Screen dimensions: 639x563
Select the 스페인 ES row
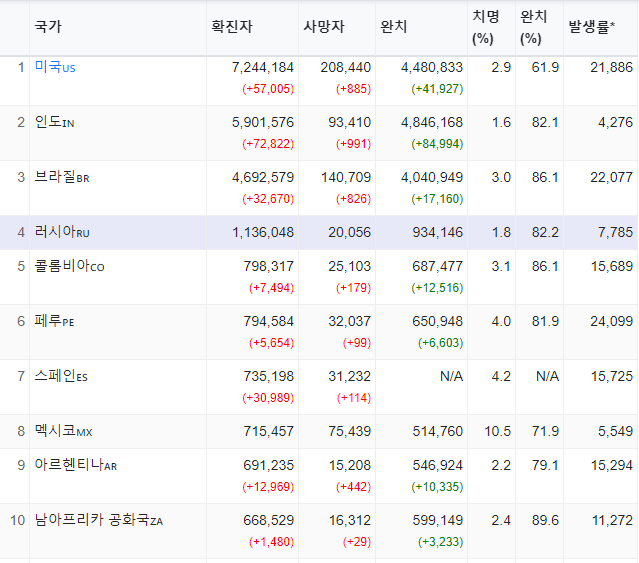(320, 387)
